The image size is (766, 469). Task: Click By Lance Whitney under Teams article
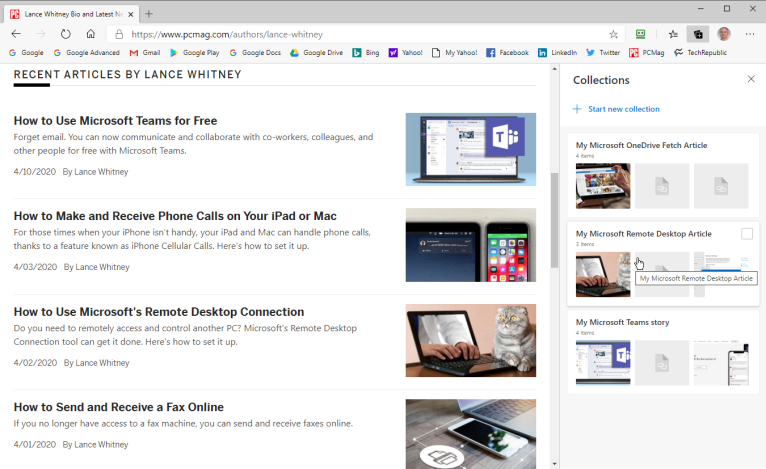click(95, 172)
